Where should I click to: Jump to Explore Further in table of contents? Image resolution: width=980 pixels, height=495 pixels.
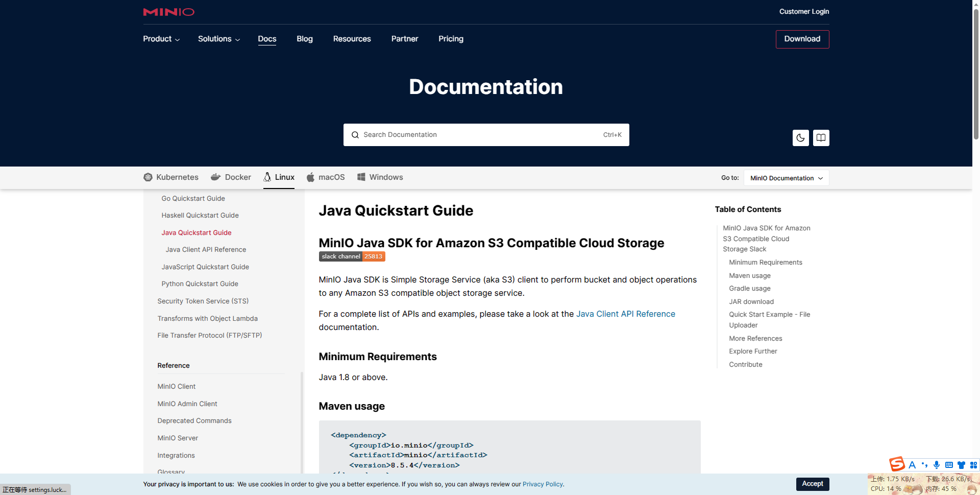753,351
